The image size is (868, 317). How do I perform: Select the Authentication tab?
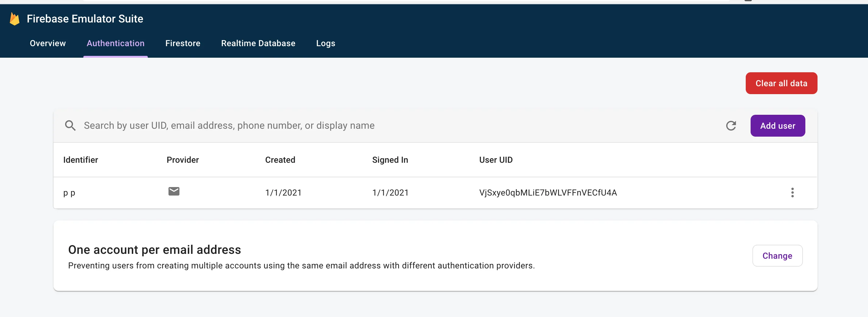[x=115, y=43]
